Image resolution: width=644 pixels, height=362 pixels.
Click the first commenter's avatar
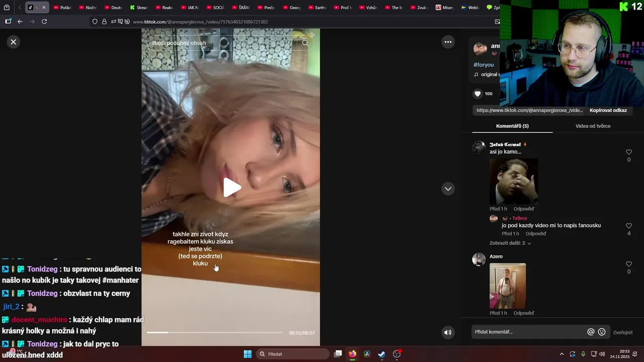[478, 147]
